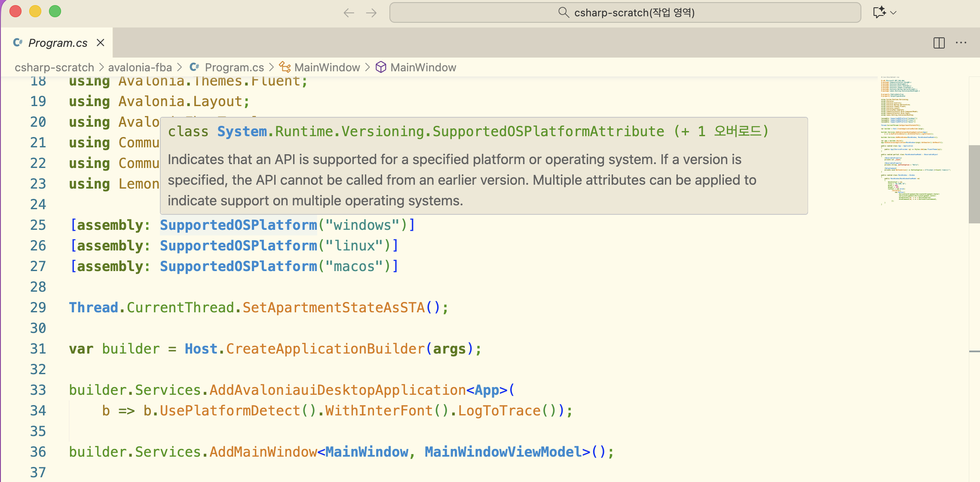
Task: Click SupportedOSPlatform on line 26
Action: point(238,246)
